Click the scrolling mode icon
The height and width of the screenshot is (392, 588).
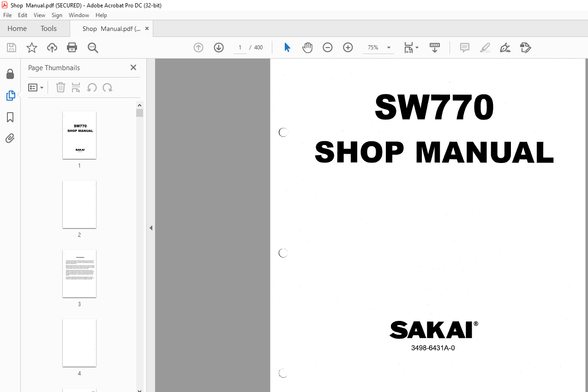coord(435,48)
